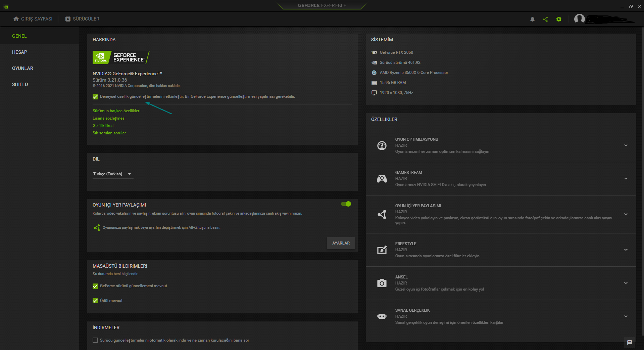Click the Ansel camera icon
The image size is (644, 350).
pos(382,283)
